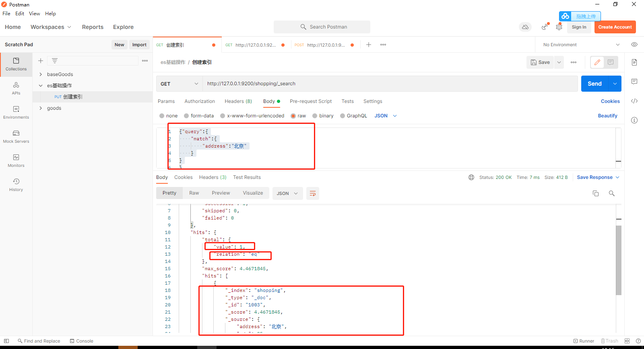Image resolution: width=644 pixels, height=349 pixels.
Task: Open Monitors in the sidebar
Action: (16, 161)
